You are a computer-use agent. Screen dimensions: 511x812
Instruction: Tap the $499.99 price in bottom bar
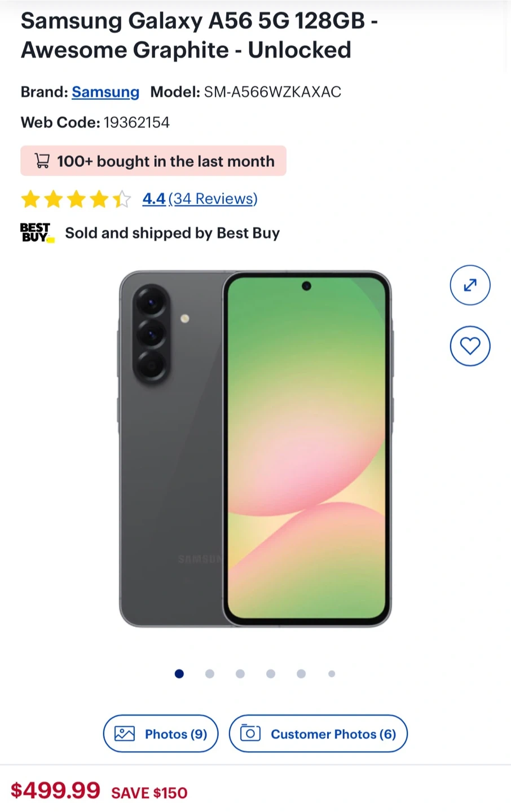tap(55, 791)
